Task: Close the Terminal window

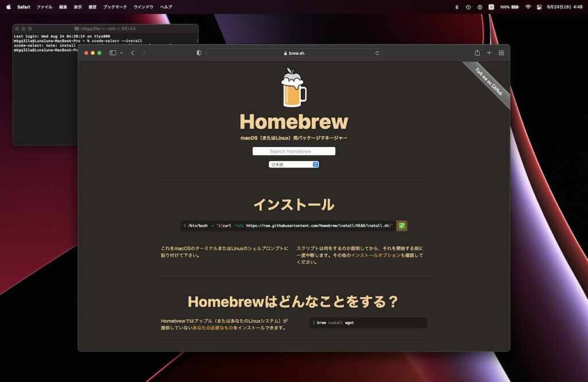Action: tap(17, 29)
